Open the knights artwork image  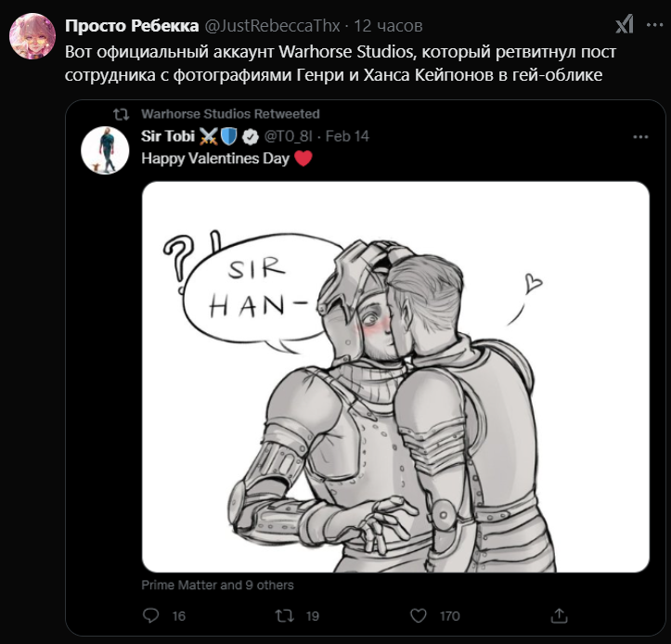(x=395, y=376)
